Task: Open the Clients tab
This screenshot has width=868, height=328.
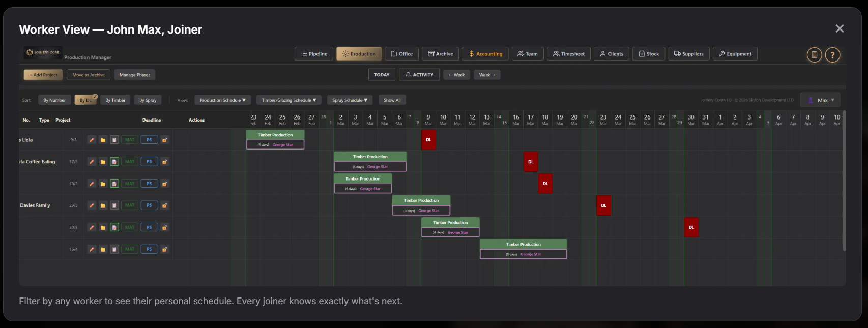Action: tap(612, 54)
